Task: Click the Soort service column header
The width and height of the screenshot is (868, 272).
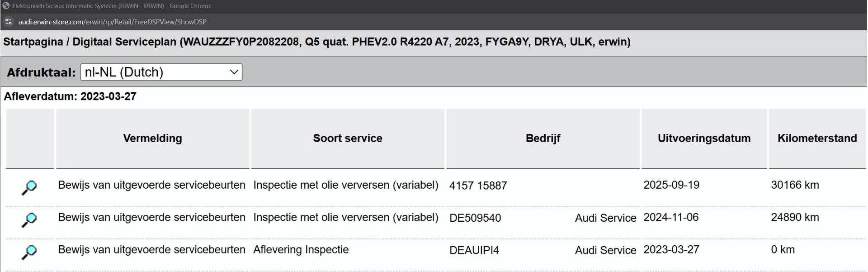Action: tap(348, 138)
